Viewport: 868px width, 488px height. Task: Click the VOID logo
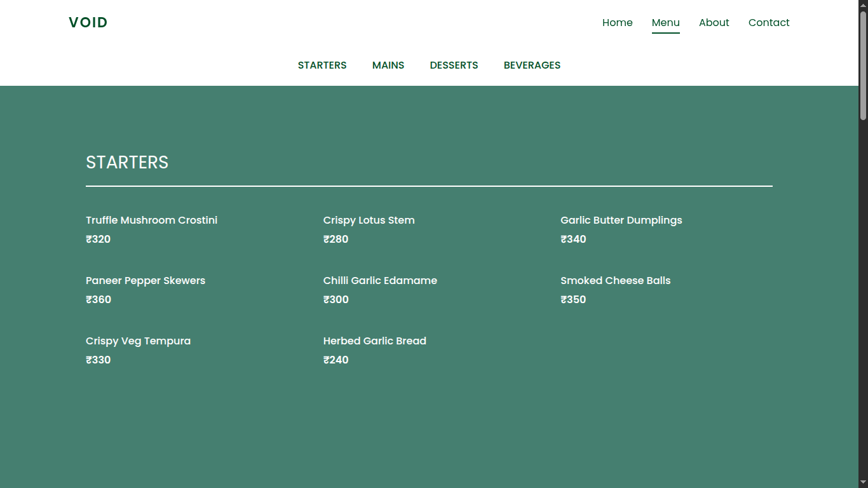tap(88, 23)
